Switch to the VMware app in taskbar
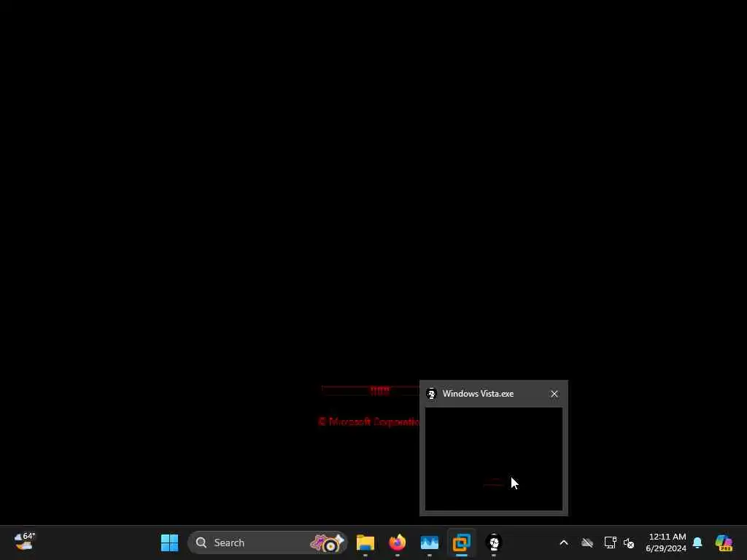Screen dimensions: 747x560 point(461,542)
